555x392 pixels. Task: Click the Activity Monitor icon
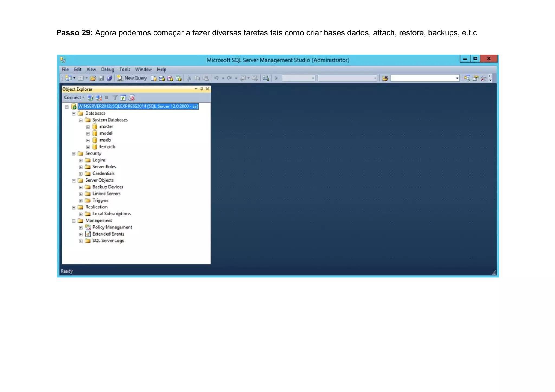[x=266, y=79]
